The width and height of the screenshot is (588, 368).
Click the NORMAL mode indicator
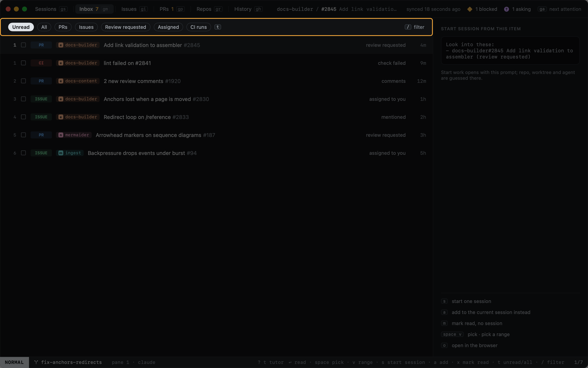(x=14, y=362)
